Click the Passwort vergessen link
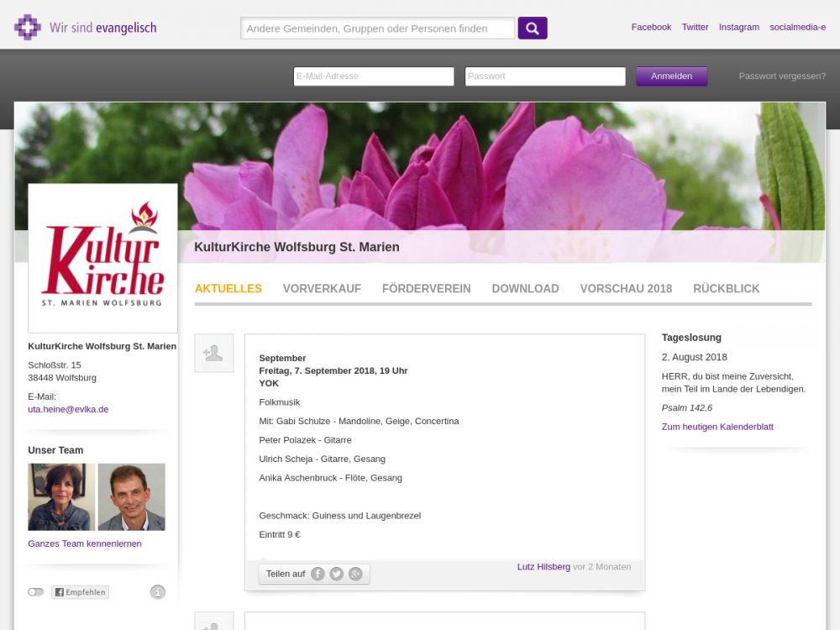840x630 pixels. 782,76
